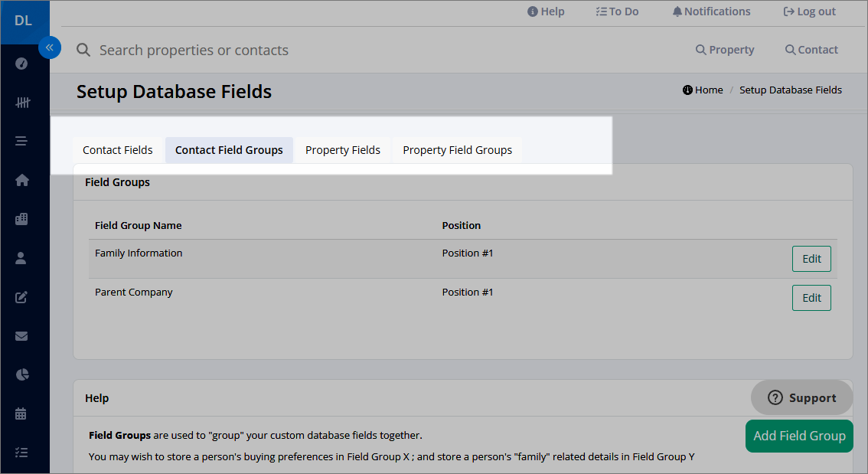Select the contacts person icon in sidebar
868x474 pixels.
(x=21, y=258)
